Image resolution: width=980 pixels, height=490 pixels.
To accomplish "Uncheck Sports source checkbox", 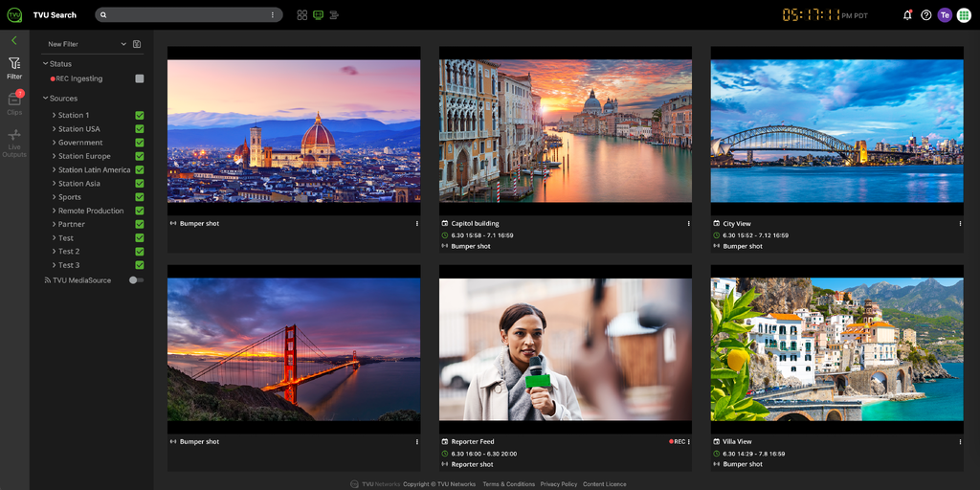I will point(140,197).
